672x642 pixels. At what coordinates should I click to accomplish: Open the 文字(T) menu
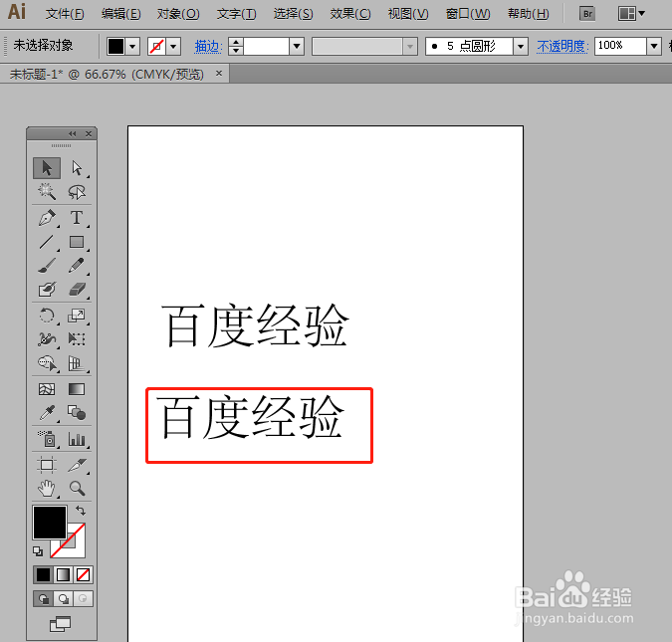[x=236, y=14]
